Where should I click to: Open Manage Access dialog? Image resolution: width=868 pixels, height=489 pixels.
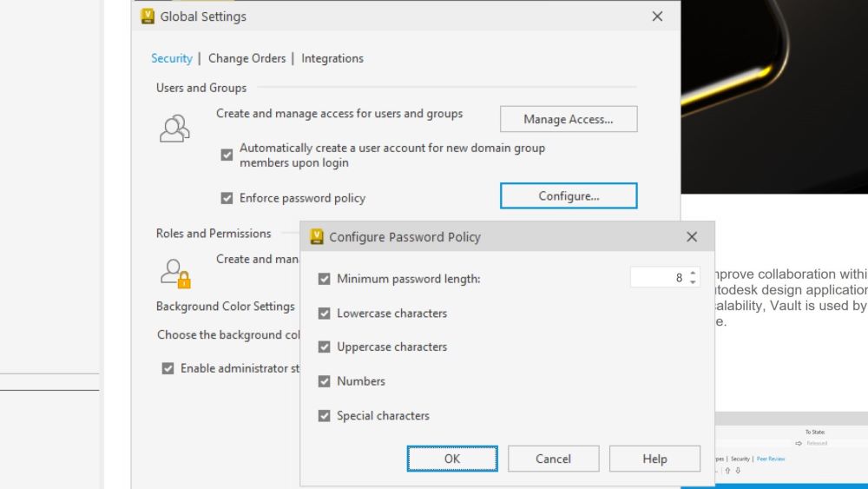569,119
